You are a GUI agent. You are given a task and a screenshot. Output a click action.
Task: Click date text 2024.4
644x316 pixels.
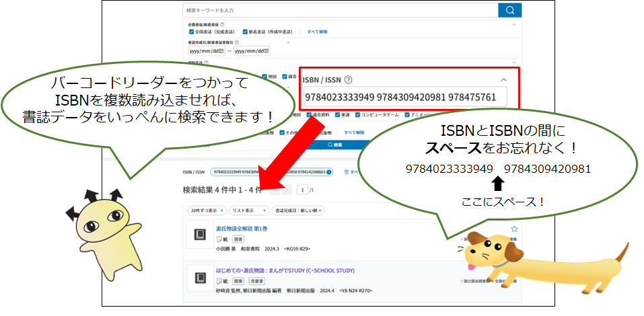click(327, 290)
